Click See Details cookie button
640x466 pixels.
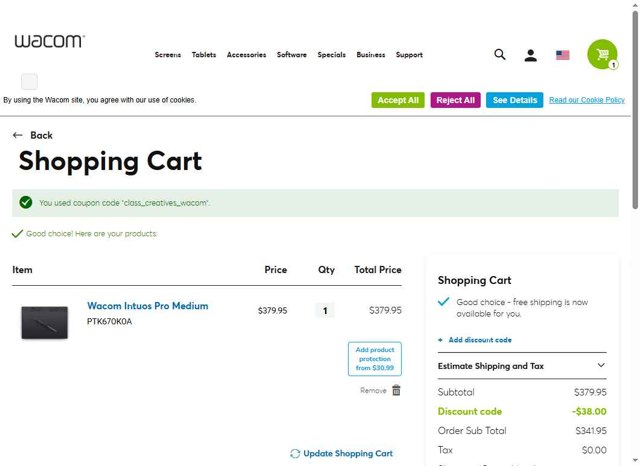(x=514, y=100)
